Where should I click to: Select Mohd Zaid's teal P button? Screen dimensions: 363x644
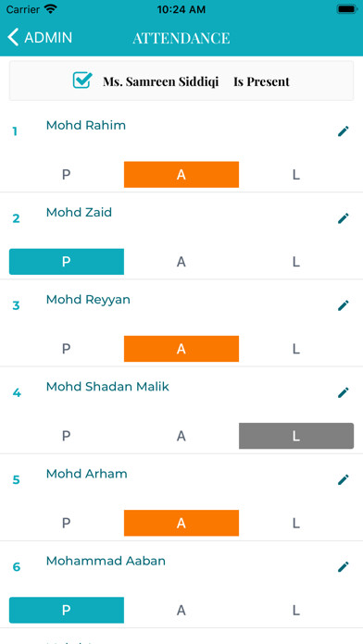pos(66,262)
